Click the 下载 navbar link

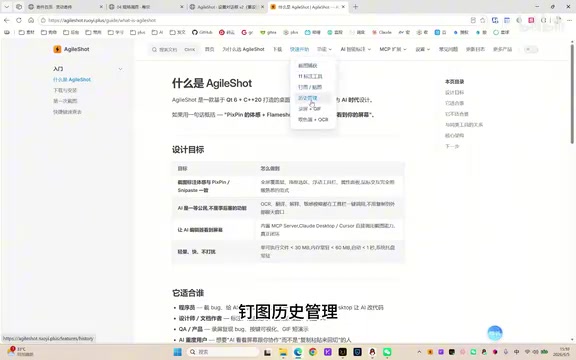[277, 49]
